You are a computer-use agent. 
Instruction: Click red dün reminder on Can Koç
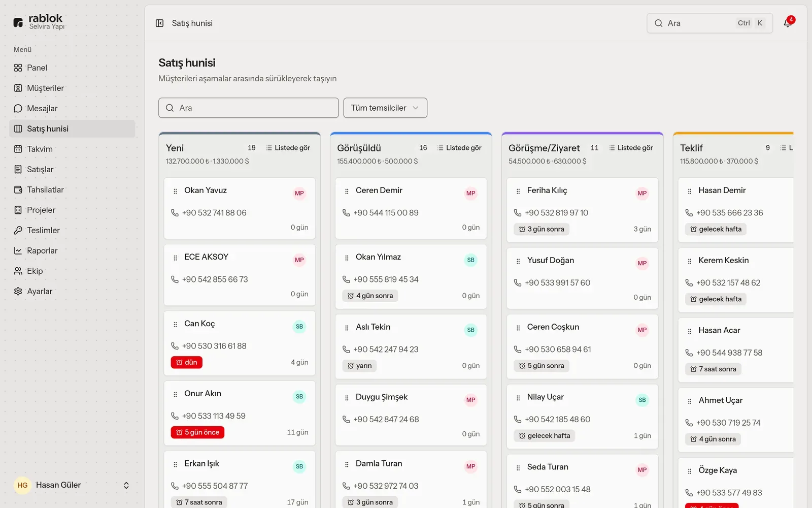[x=187, y=362]
